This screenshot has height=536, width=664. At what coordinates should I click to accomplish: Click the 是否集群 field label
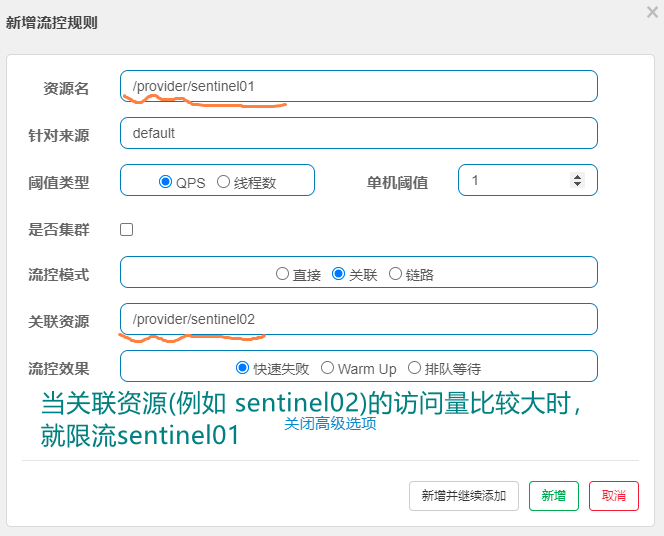pyautogui.click(x=58, y=229)
